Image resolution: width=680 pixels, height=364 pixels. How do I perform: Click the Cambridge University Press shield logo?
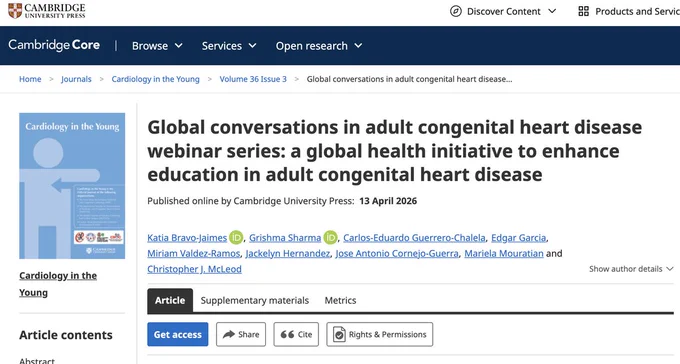point(15,10)
